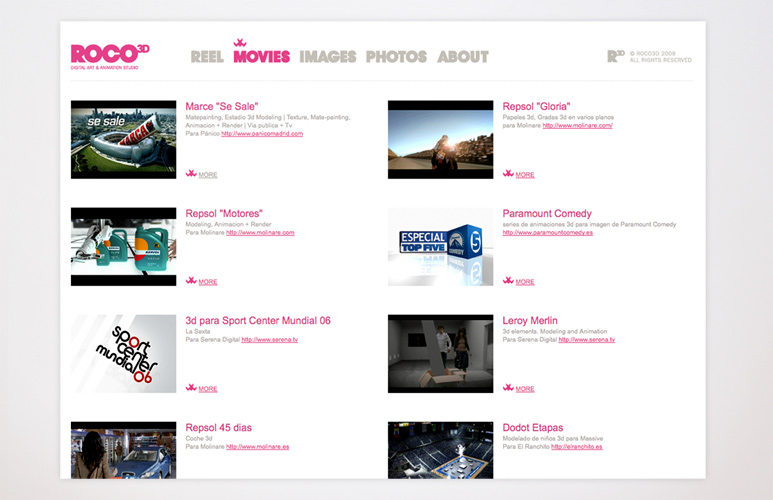Screen dimensions: 773x500
Task: Open Sport Center Mundial 06 thumbnail
Action: (123, 354)
